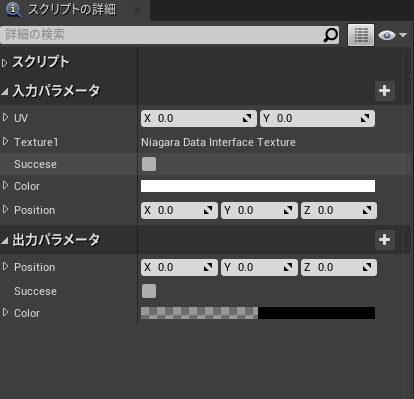The width and height of the screenshot is (414, 399).
Task: Select the Texture1 label
Action: pos(36,142)
